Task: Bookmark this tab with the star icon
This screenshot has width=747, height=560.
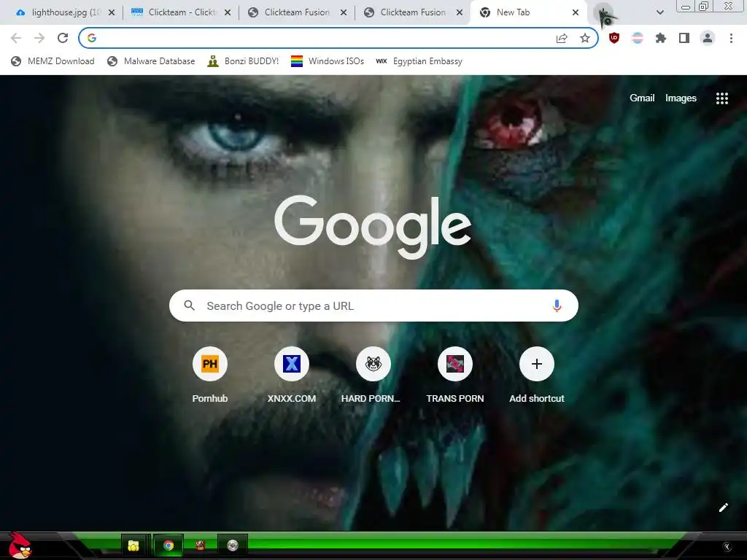Action: (585, 38)
